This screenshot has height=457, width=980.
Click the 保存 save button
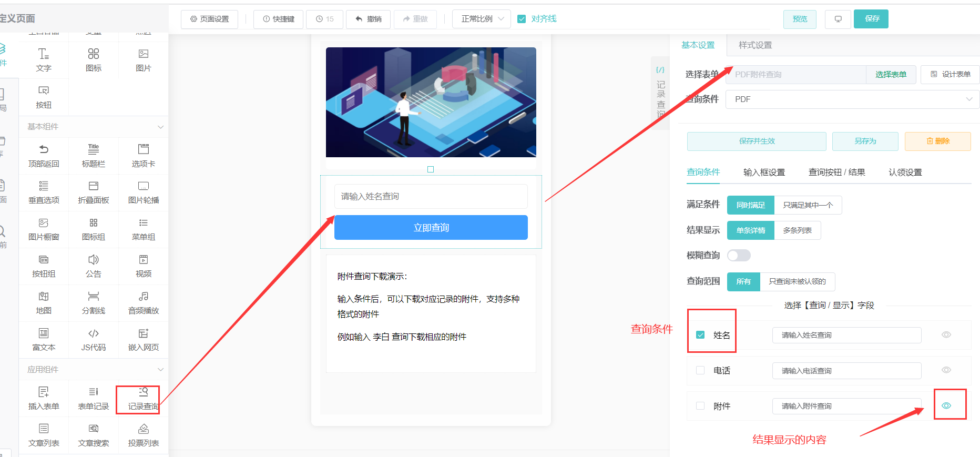coord(871,19)
